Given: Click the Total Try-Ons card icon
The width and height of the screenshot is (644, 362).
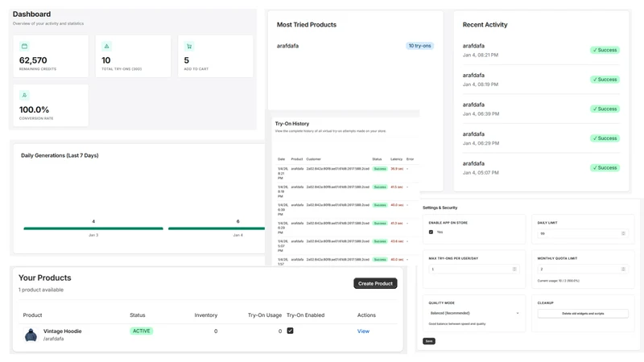Looking at the screenshot, I should (107, 47).
